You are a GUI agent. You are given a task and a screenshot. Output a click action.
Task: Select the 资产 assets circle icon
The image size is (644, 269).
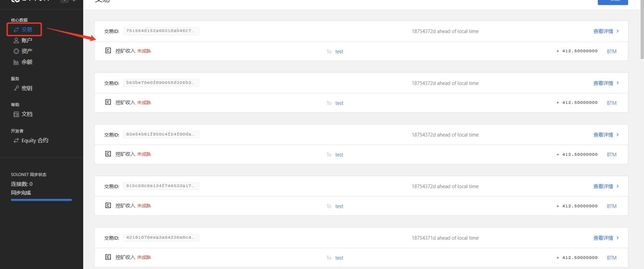coord(16,51)
